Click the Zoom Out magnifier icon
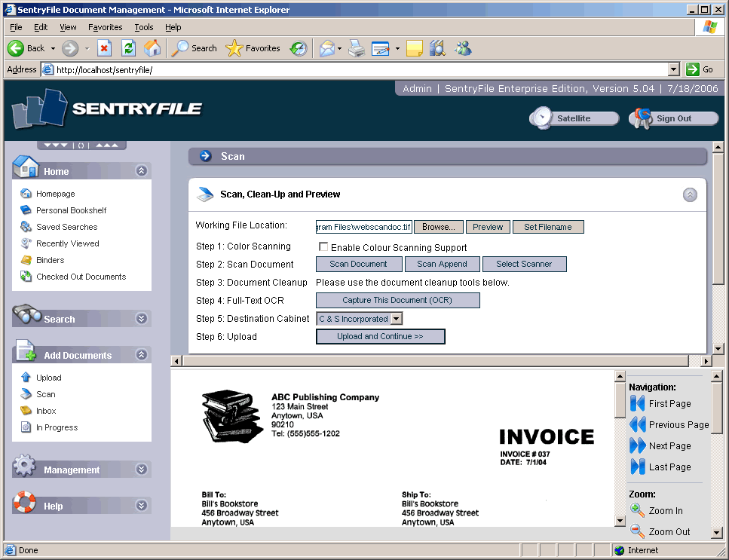The height and width of the screenshot is (560, 729). click(637, 531)
